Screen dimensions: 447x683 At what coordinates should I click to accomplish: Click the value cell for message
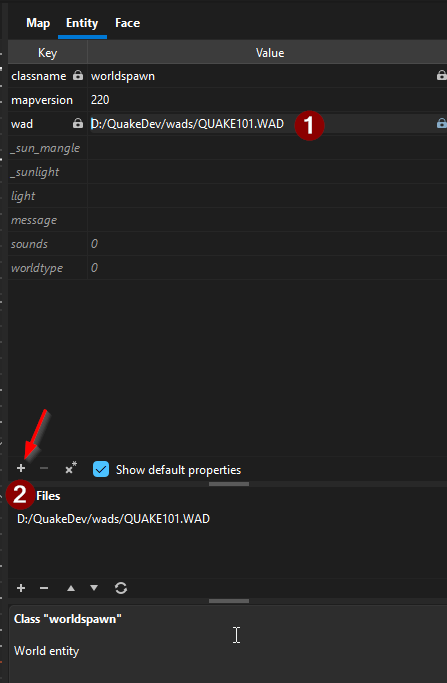coord(267,220)
